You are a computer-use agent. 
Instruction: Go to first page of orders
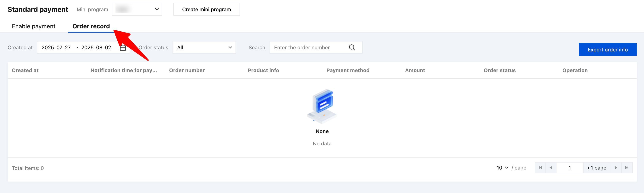click(540, 168)
